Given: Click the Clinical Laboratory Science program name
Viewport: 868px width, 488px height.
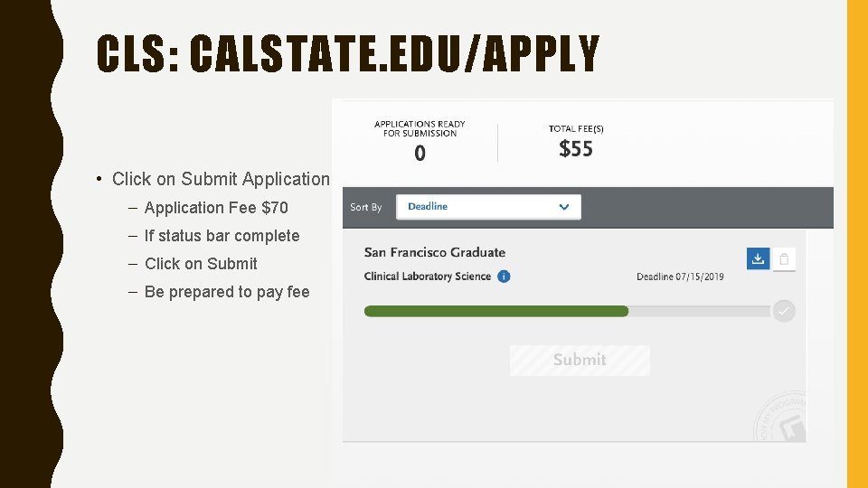Looking at the screenshot, I should pyautogui.click(x=428, y=277).
